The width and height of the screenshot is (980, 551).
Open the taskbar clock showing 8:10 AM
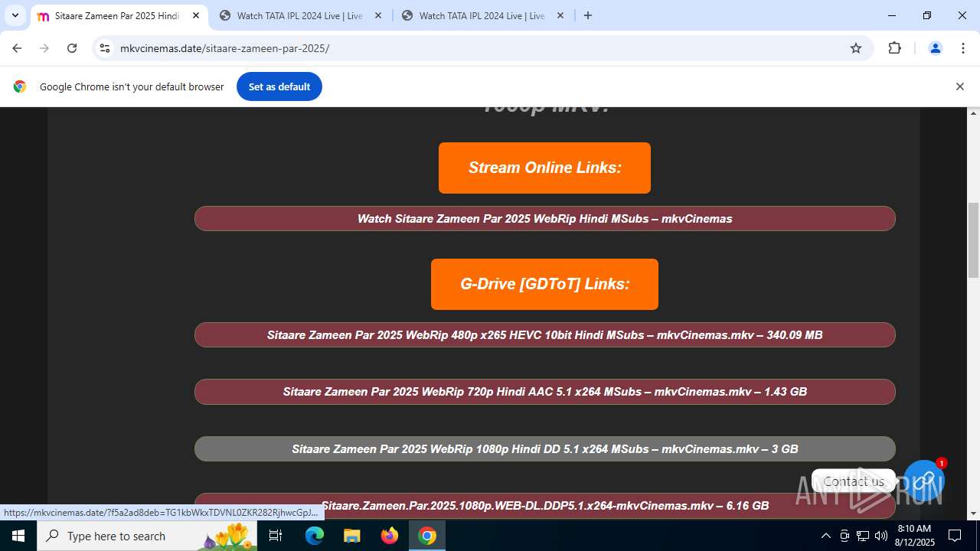click(x=914, y=536)
